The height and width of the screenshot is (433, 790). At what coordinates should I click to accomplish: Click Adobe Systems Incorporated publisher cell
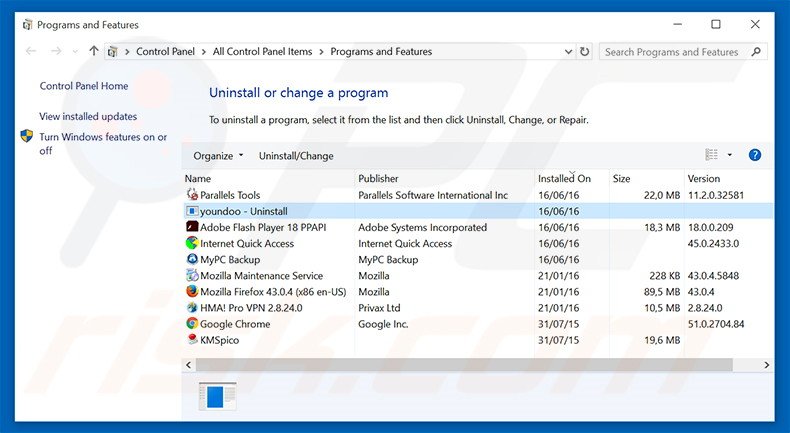pyautogui.click(x=423, y=227)
